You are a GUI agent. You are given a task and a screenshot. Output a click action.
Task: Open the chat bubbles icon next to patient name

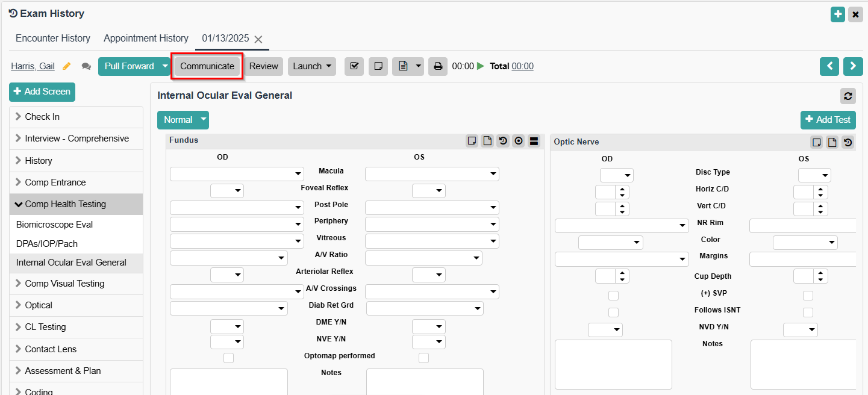tap(86, 66)
